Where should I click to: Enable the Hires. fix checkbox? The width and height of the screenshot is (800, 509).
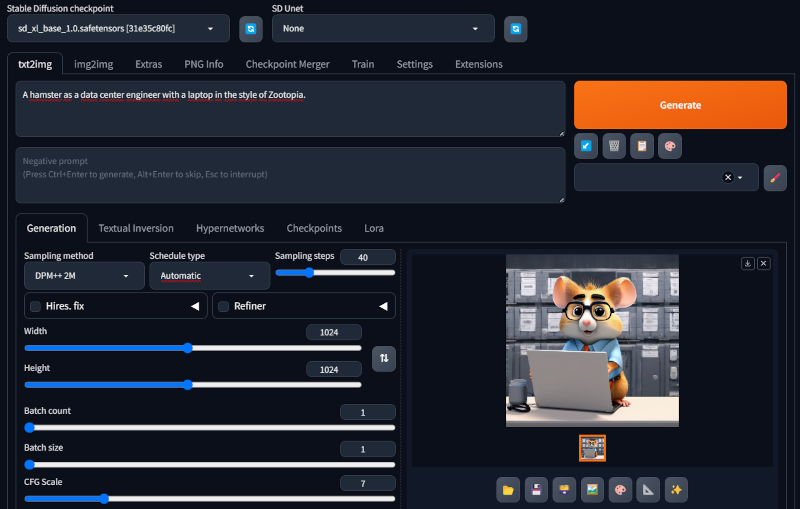36,306
